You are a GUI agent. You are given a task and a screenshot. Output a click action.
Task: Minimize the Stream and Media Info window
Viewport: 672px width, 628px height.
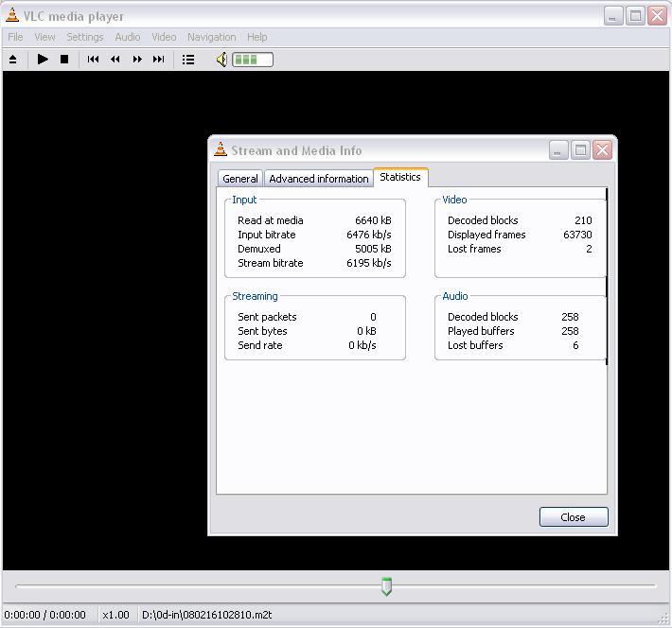(x=558, y=150)
